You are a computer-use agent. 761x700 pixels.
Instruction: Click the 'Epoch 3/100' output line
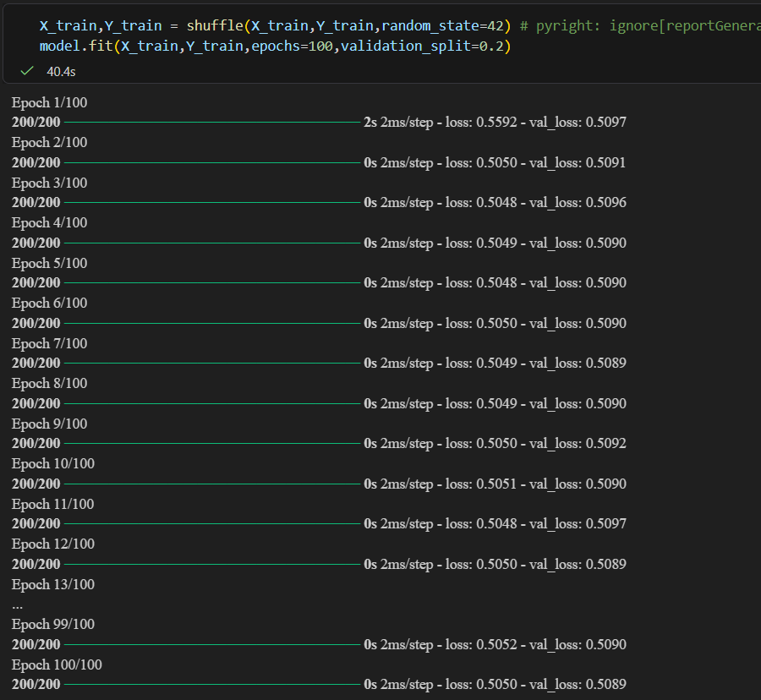click(50, 183)
